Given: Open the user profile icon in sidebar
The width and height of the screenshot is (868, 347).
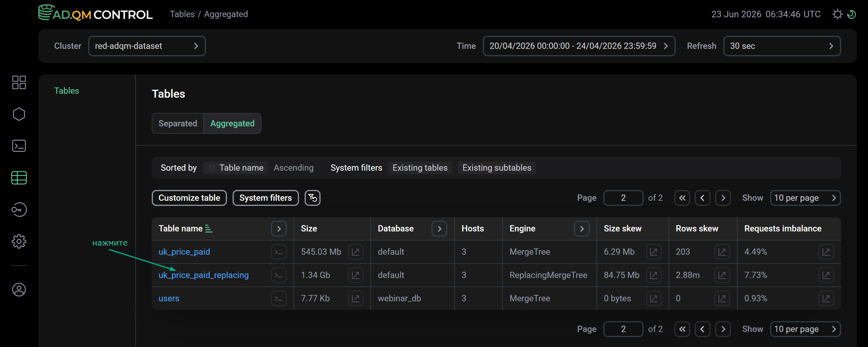Looking at the screenshot, I should tap(19, 290).
